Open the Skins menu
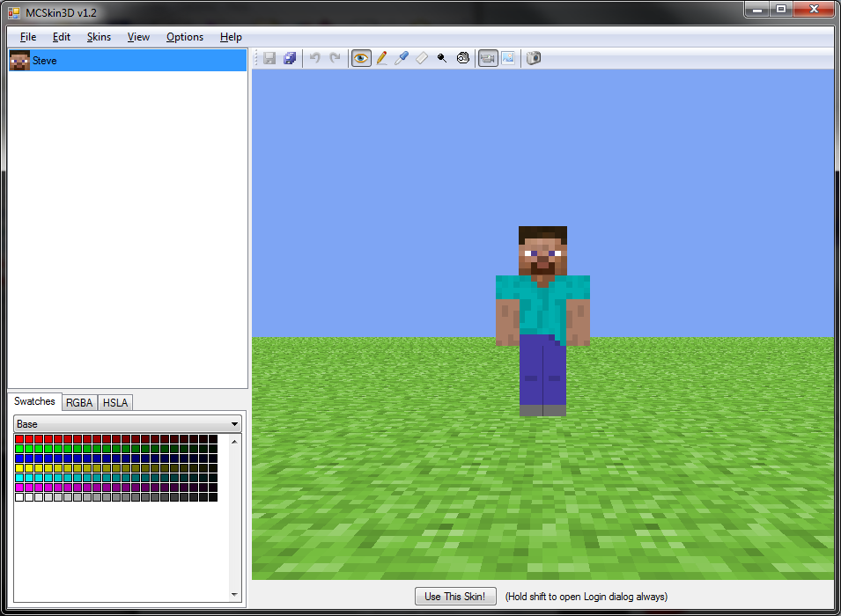 tap(99, 37)
